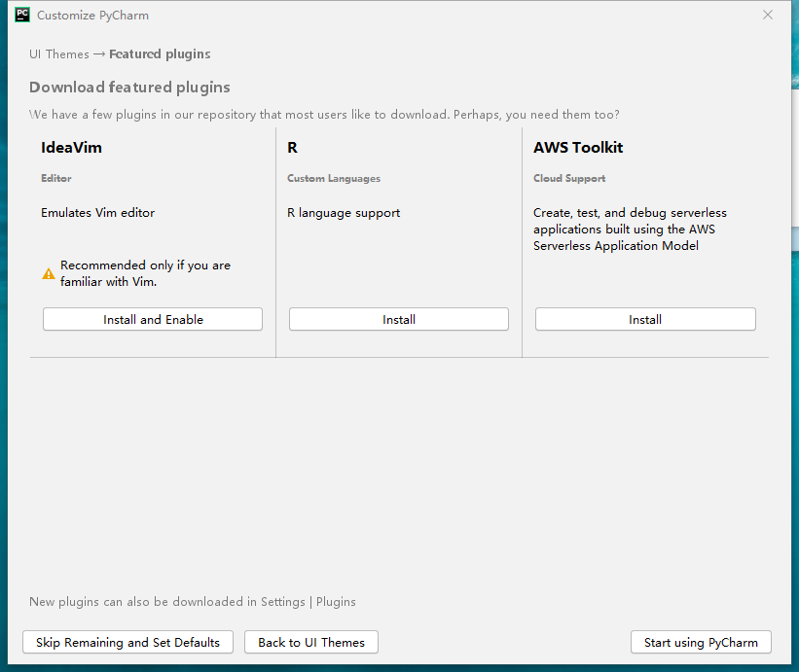Click the 'New plugins can also be downloaded' note
Image resolution: width=799 pixels, height=672 pixels.
point(193,602)
